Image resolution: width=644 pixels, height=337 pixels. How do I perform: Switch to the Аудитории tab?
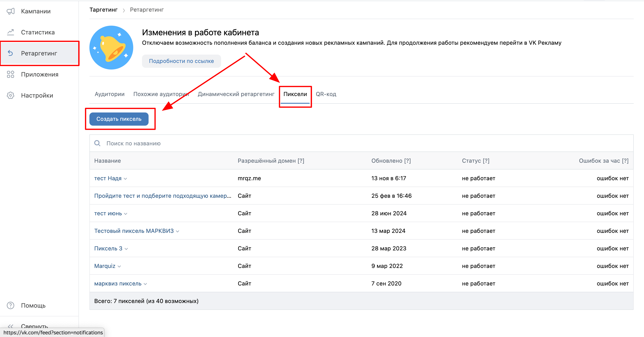coord(110,94)
